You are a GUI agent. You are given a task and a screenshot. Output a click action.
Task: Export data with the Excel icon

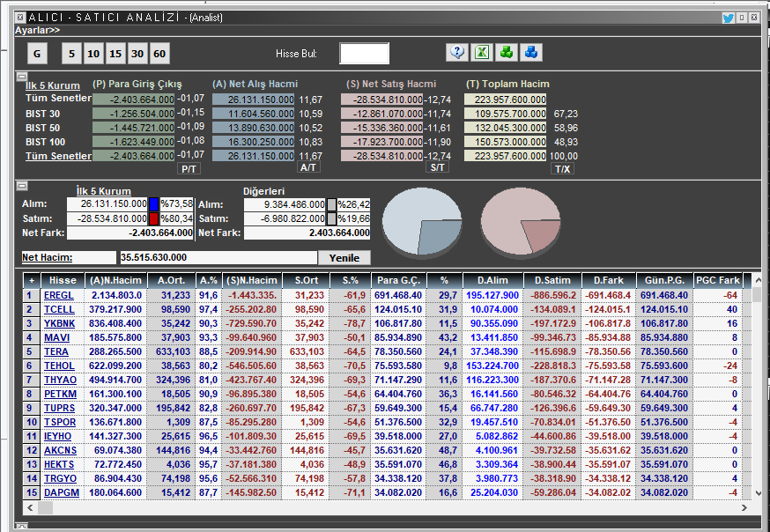[x=482, y=52]
